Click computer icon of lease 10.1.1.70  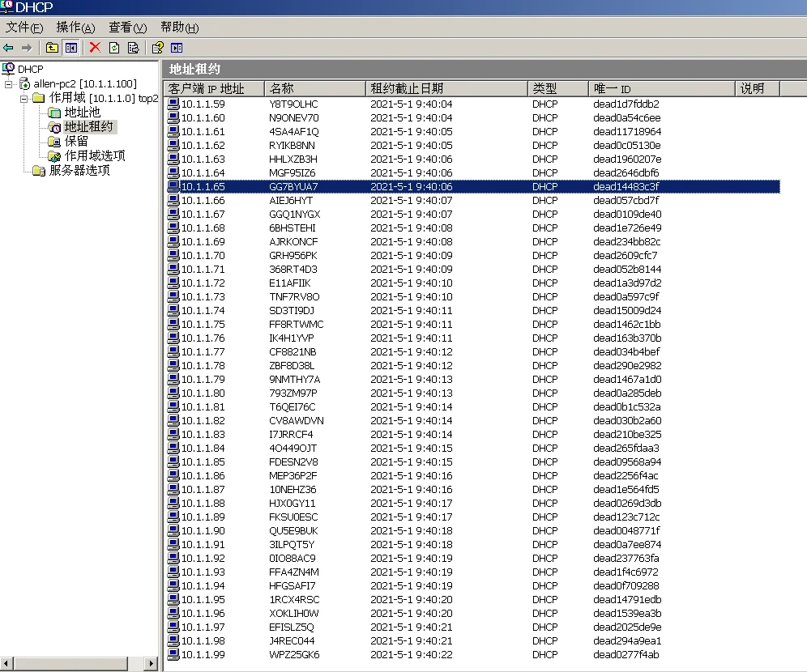173,255
